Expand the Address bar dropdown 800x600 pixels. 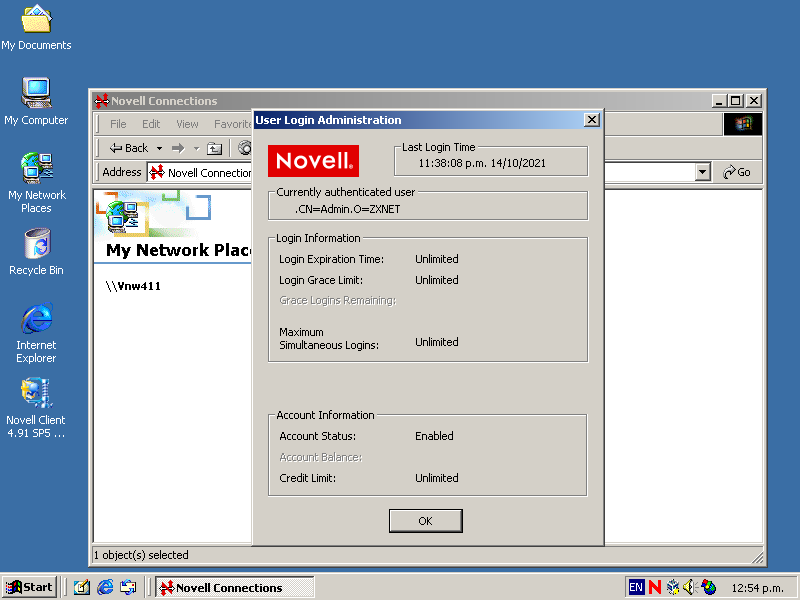click(x=703, y=172)
